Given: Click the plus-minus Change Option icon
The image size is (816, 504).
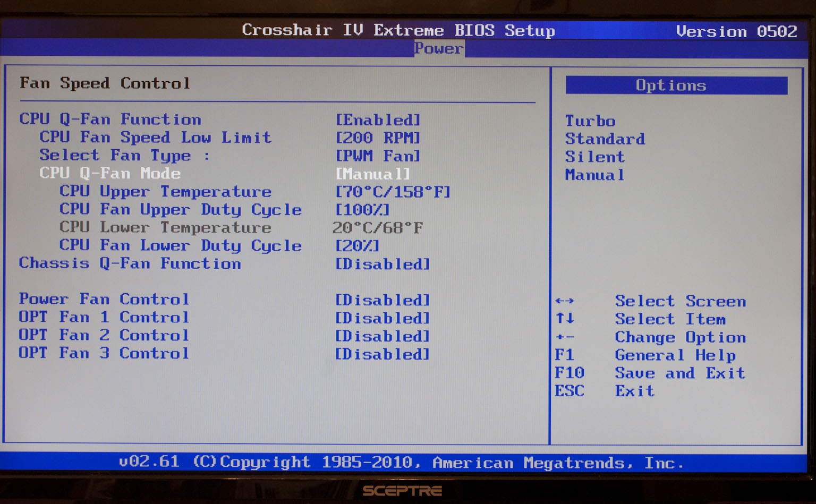Looking at the screenshot, I should [565, 337].
